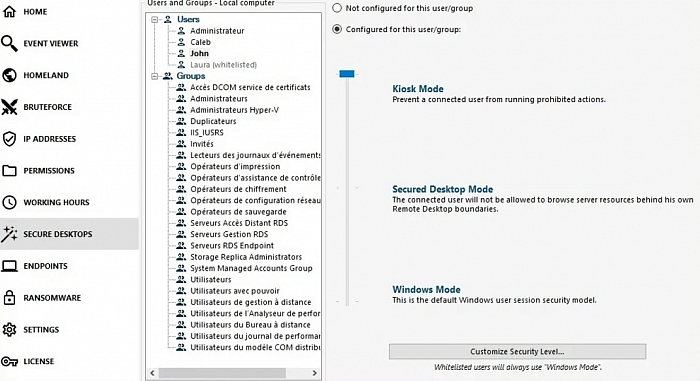The width and height of the screenshot is (700, 381).
Task: Go to HOME menu label
Action: 35,12
